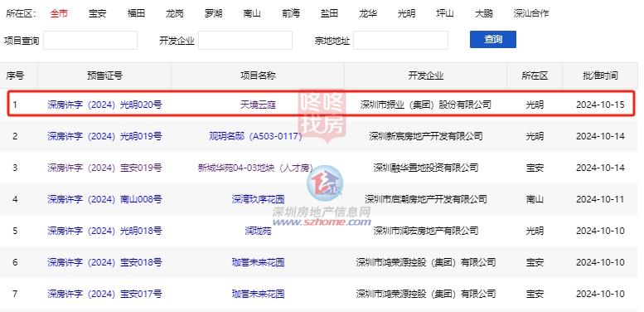Filter by 南山 district
Image resolution: width=644 pixels, height=312 pixels.
click(x=252, y=13)
